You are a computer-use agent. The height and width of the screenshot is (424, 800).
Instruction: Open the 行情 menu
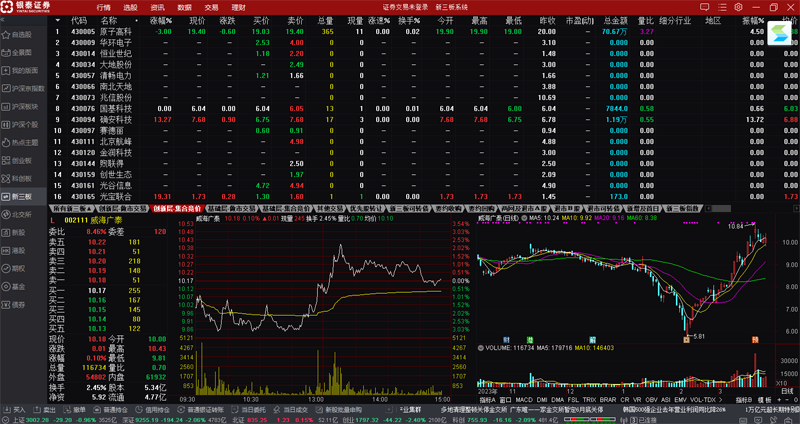104,8
